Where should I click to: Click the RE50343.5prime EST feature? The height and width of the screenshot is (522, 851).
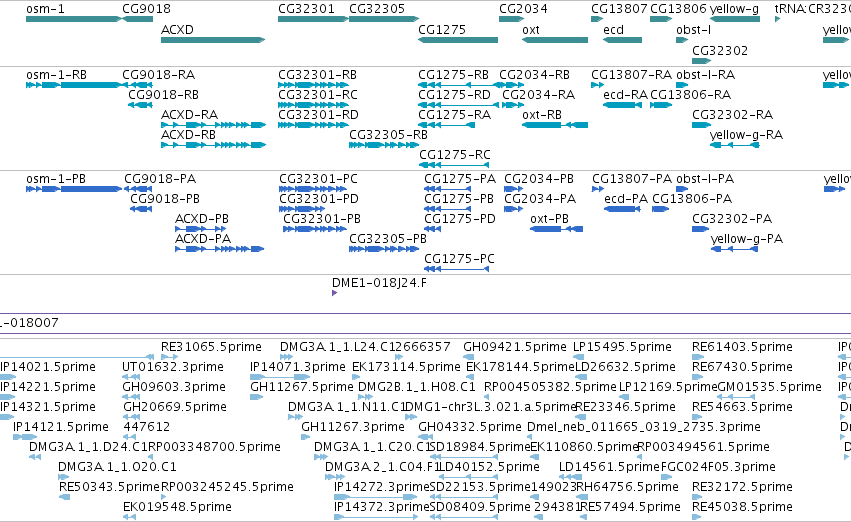[65, 496]
